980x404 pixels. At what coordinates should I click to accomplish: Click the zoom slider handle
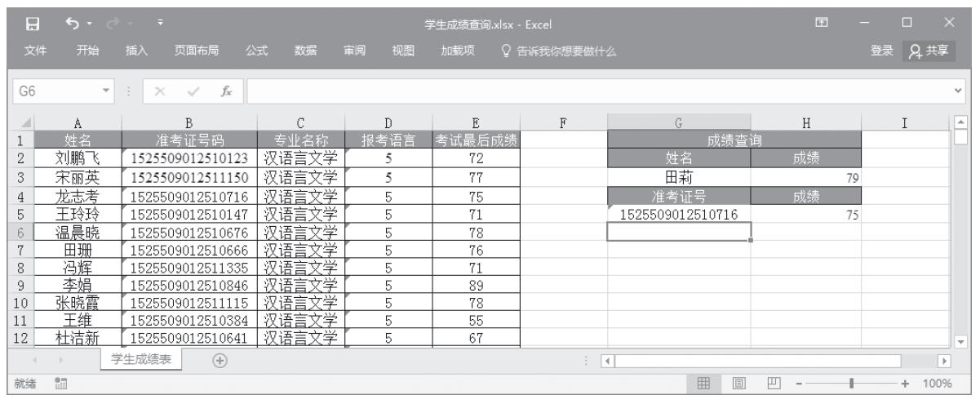tap(851, 383)
